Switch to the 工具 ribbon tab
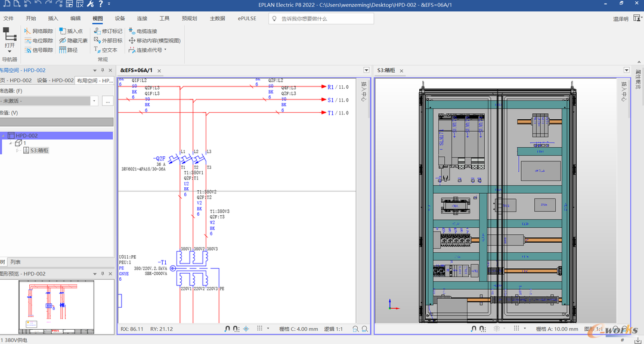Screen dimensions: 644x344 (165, 18)
